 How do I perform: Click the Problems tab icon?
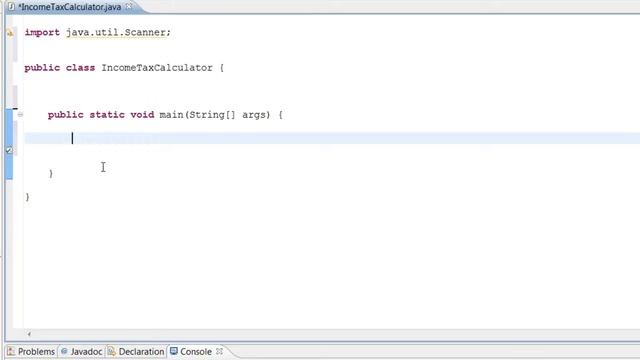(x=11, y=351)
